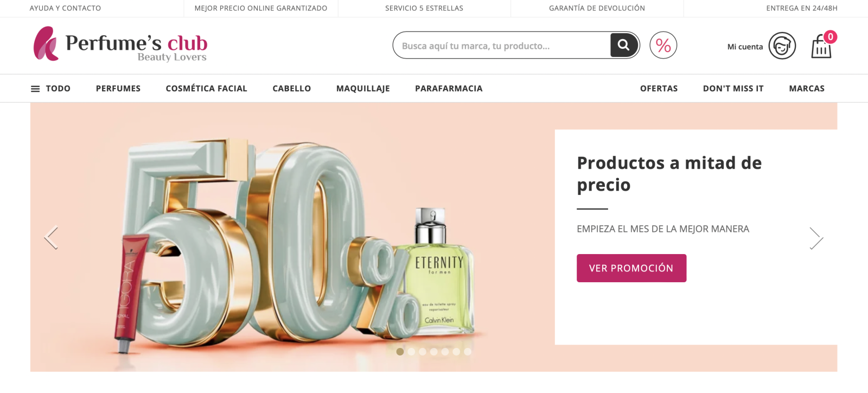Click the 50% promotion banner image

pos(292,237)
